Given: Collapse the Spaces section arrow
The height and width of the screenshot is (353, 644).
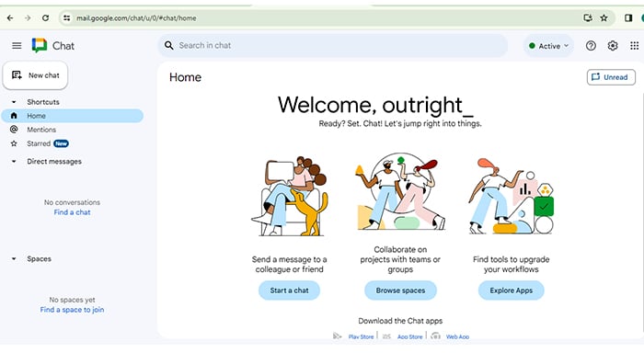Looking at the screenshot, I should pos(14,258).
